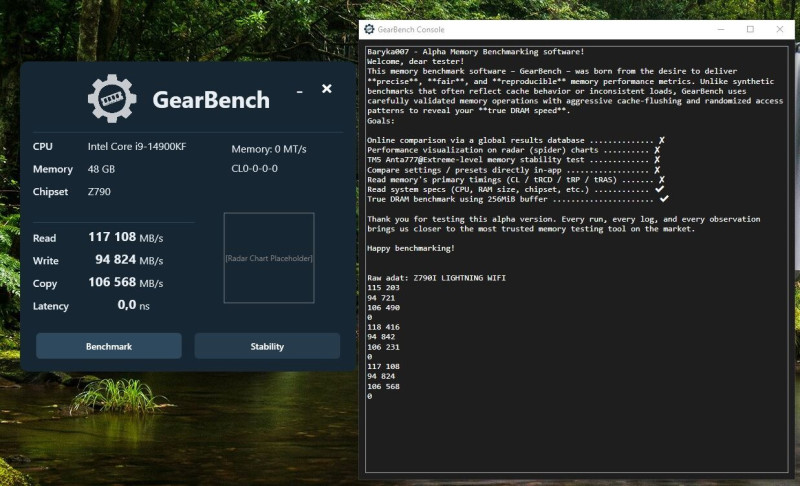800x486 pixels.
Task: Click the GearBench gear logo icon
Action: click(x=112, y=98)
